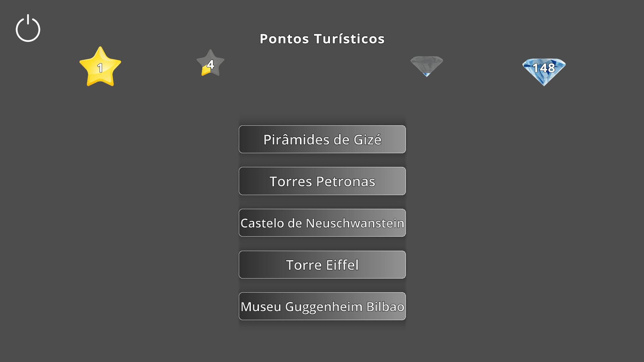Click the gray star showing 4
The width and height of the screenshot is (644, 362).
pyautogui.click(x=210, y=63)
